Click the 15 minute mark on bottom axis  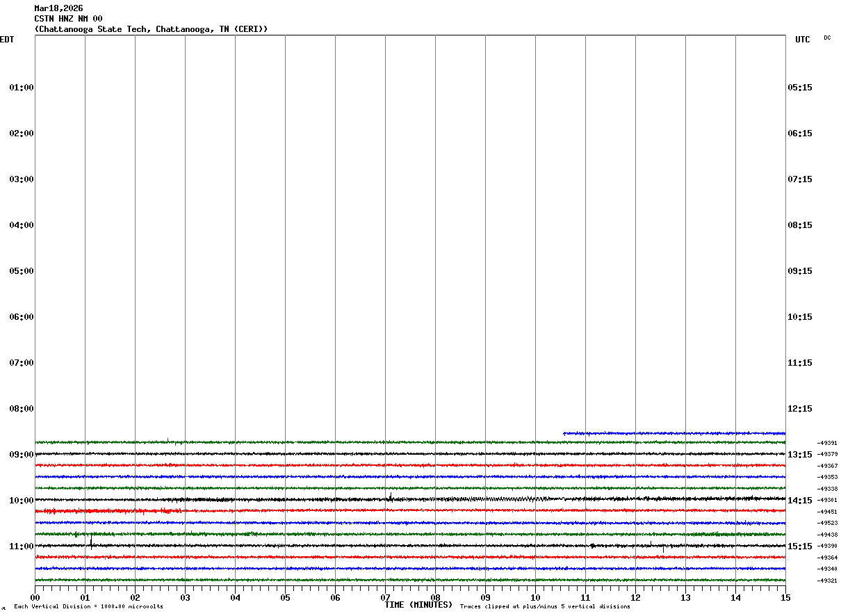(x=785, y=597)
